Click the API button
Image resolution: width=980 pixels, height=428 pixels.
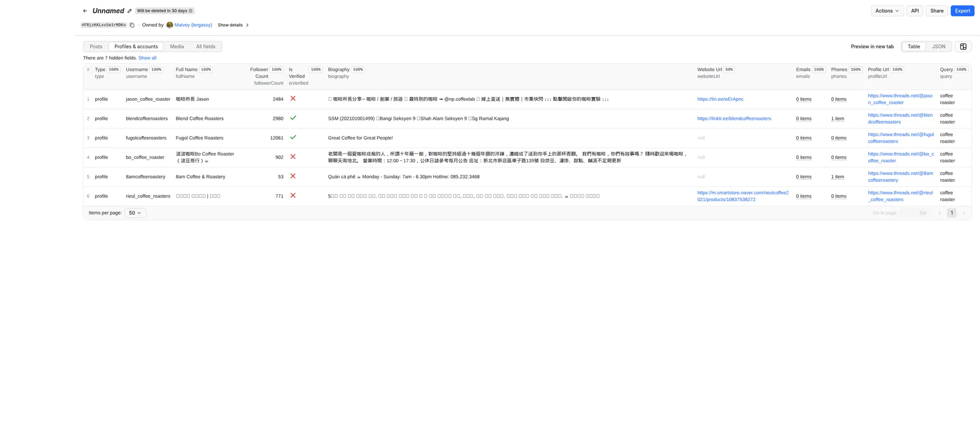coord(915,11)
